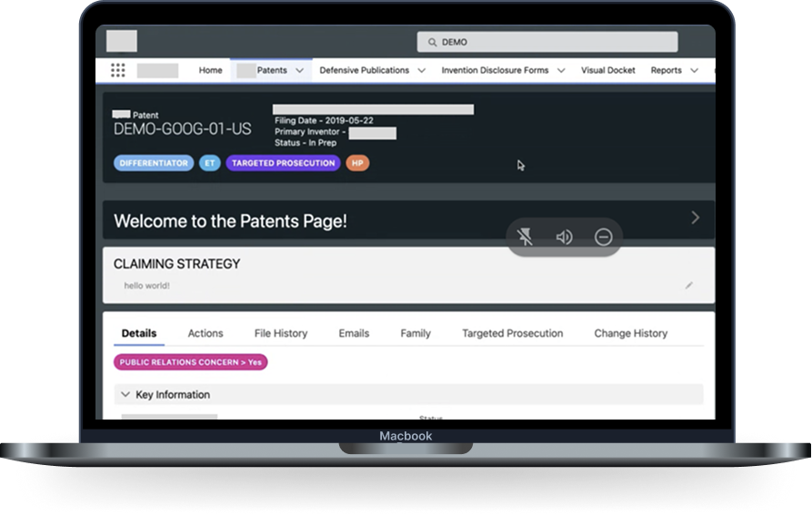Viewport: 812px width, 516px height.
Task: Click the Primary Inventor label
Action: pos(310,132)
